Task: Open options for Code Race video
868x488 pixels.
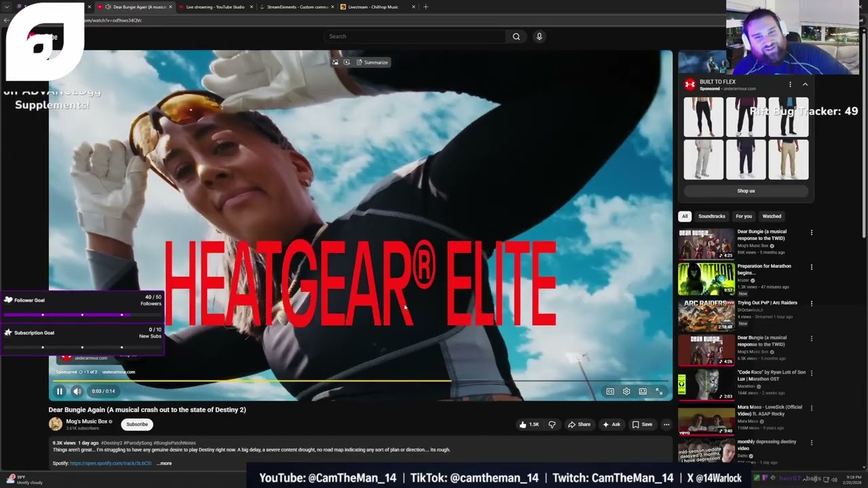Action: [x=811, y=373]
